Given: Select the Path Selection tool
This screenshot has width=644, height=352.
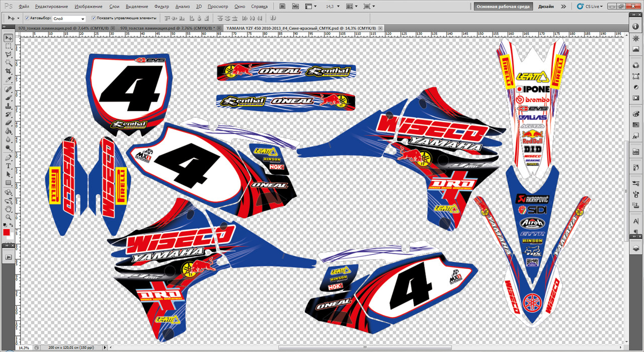Looking at the screenshot, I should pyautogui.click(x=9, y=174).
